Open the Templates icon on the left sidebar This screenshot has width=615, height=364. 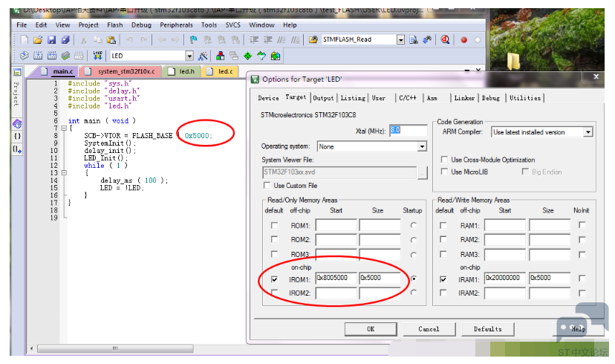[x=17, y=149]
